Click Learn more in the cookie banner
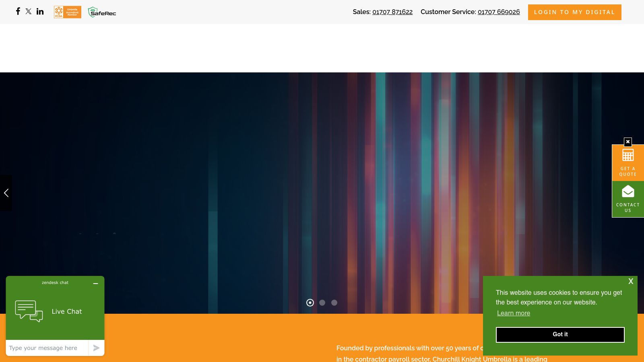644x362 pixels. click(x=514, y=313)
